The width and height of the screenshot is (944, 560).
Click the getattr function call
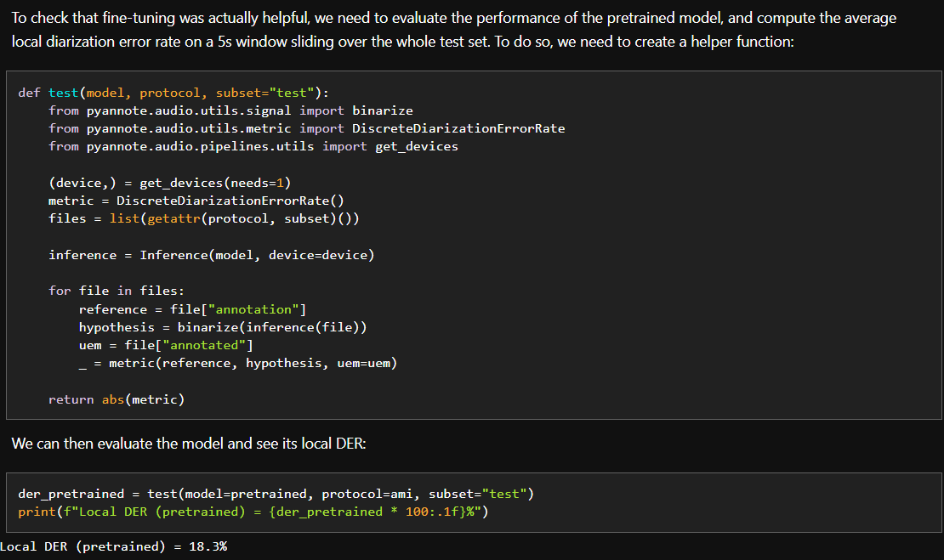pos(170,218)
